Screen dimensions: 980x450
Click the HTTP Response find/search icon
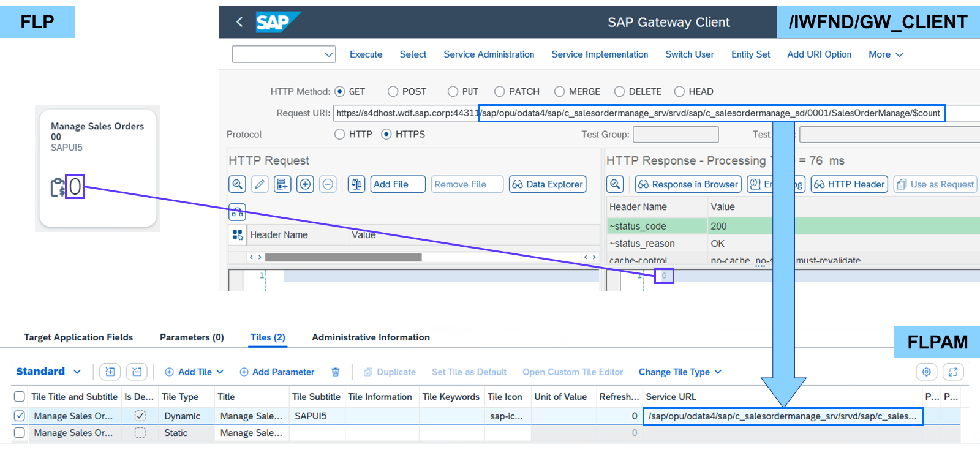coord(616,184)
